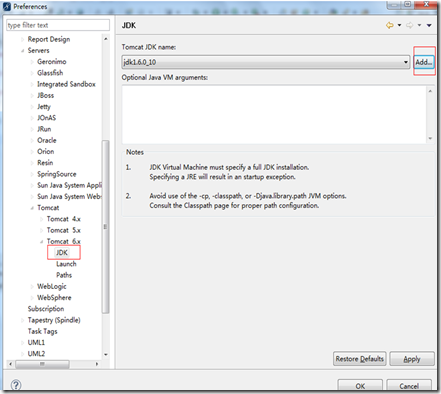
Task: Click the Notes group label
Action: click(x=135, y=152)
